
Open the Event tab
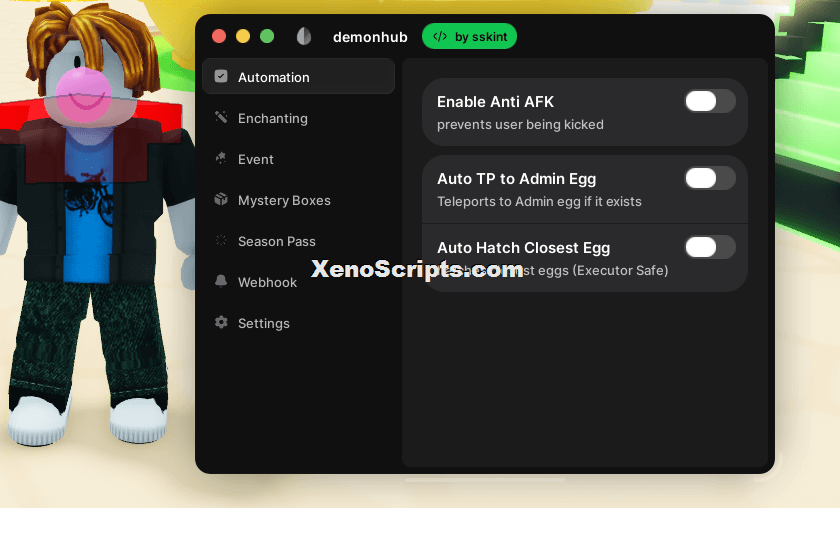(298, 159)
